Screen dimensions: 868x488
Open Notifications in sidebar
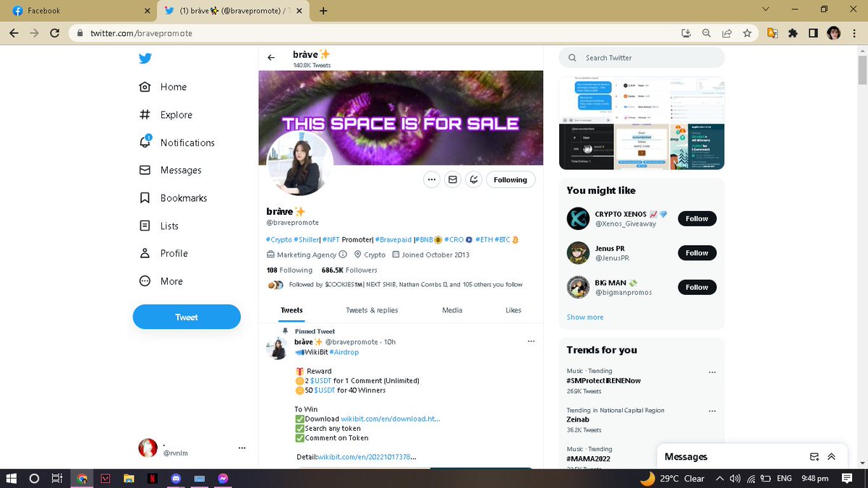(177, 142)
